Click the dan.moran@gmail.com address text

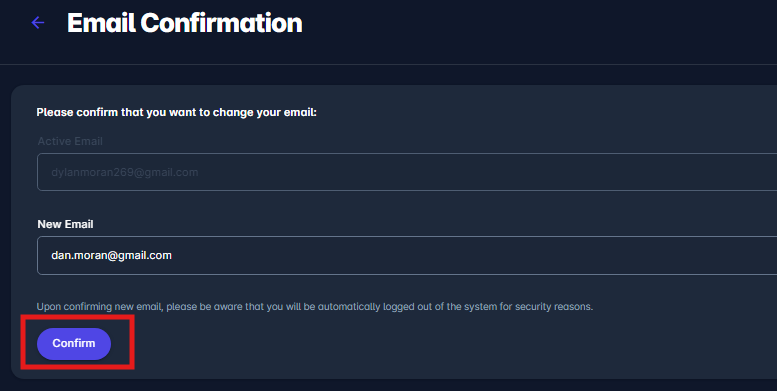pos(111,255)
